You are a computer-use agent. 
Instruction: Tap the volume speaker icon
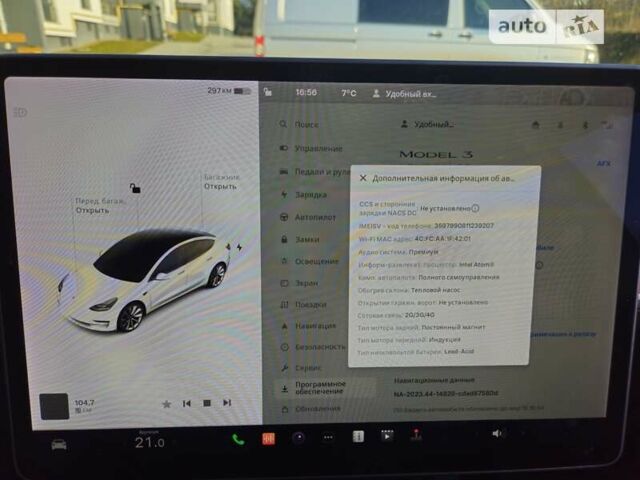pyautogui.click(x=497, y=433)
